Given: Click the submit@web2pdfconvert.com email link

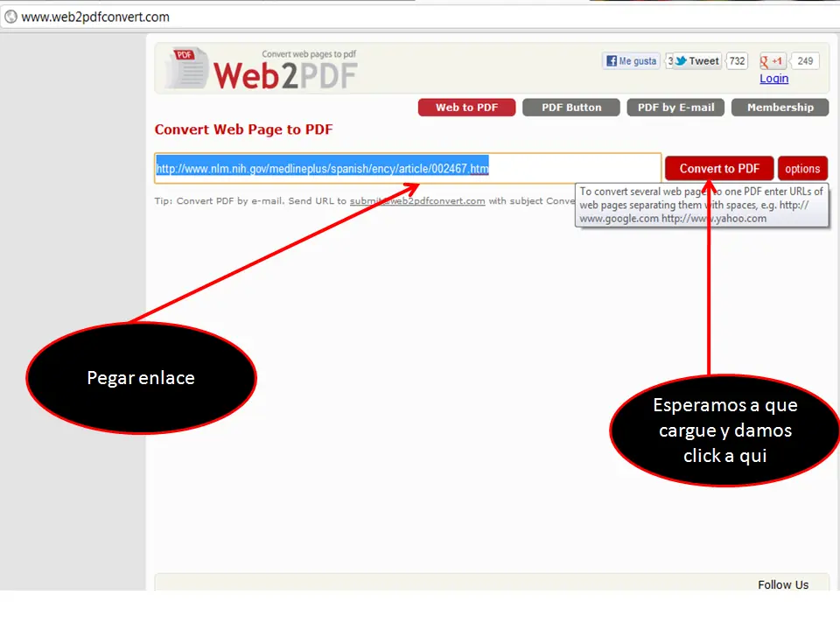Looking at the screenshot, I should coord(417,201).
